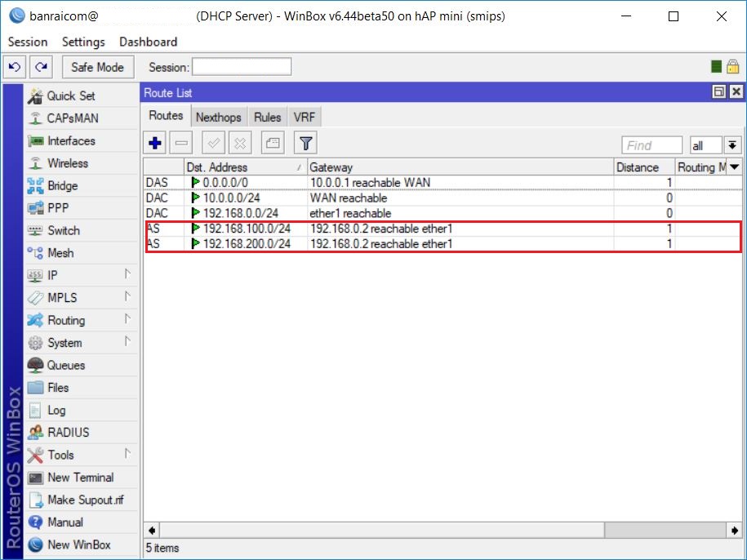Click the Enable checkmark button
Image resolution: width=747 pixels, height=560 pixels.
click(213, 143)
